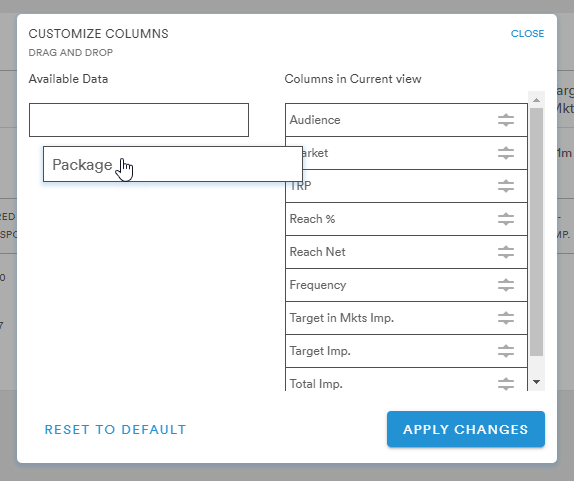Click the Columns in Current view heading
The width and height of the screenshot is (574, 481).
[353, 79]
